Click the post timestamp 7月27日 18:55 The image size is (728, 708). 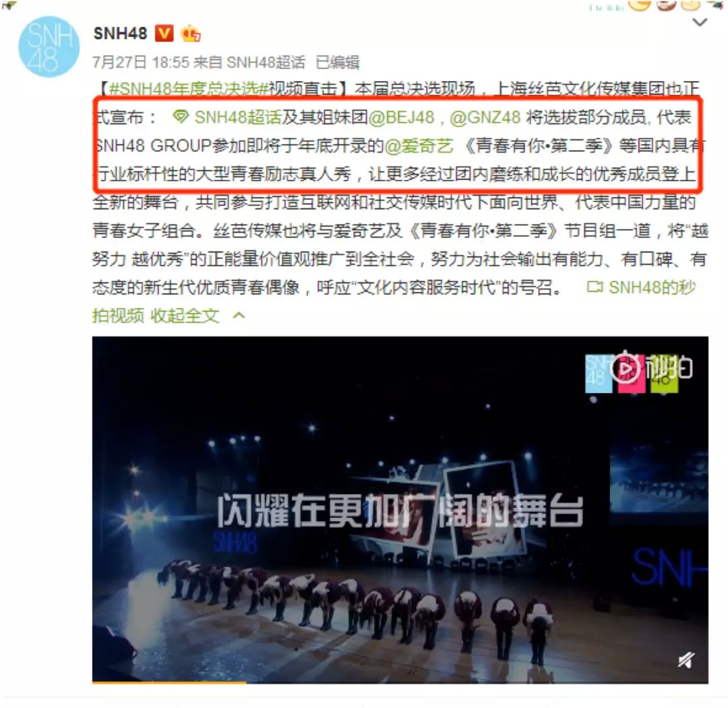click(141, 62)
